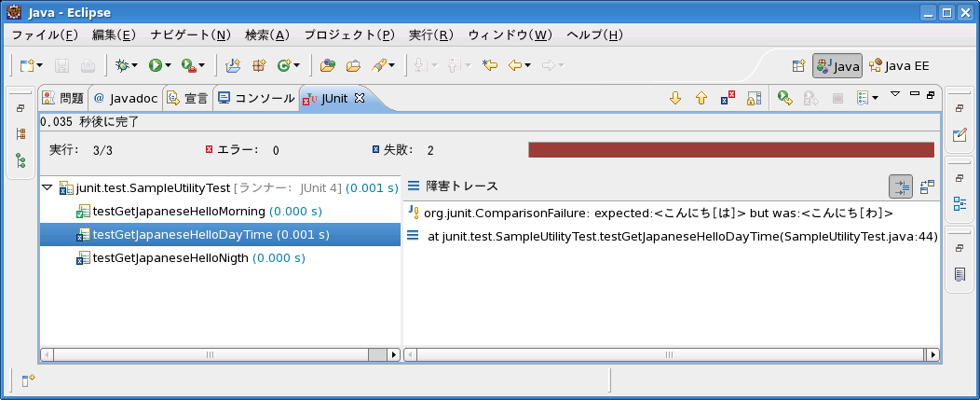Open the 編集(E) menu
Viewport: 980px width, 400px height.
[115, 35]
